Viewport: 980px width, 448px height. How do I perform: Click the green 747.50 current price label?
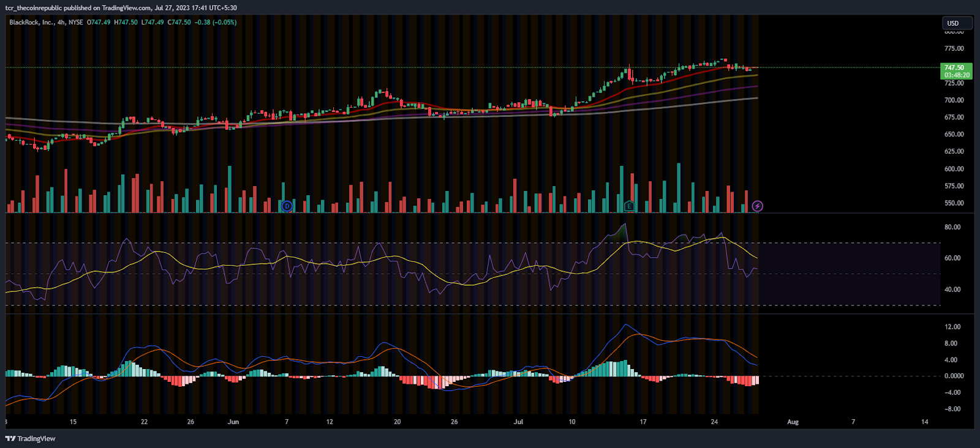pyautogui.click(x=954, y=67)
